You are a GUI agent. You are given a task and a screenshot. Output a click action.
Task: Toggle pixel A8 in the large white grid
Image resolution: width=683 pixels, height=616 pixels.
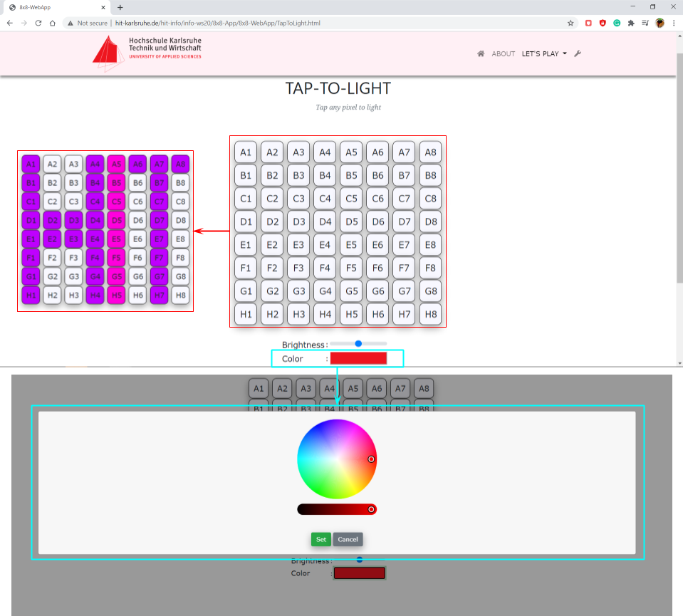(429, 152)
